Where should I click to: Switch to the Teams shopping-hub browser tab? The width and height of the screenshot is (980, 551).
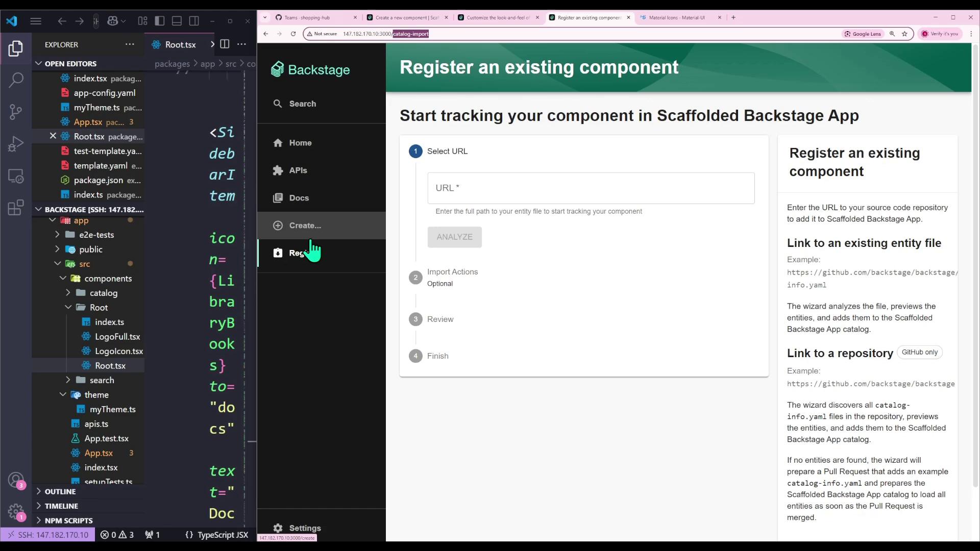pos(315,17)
